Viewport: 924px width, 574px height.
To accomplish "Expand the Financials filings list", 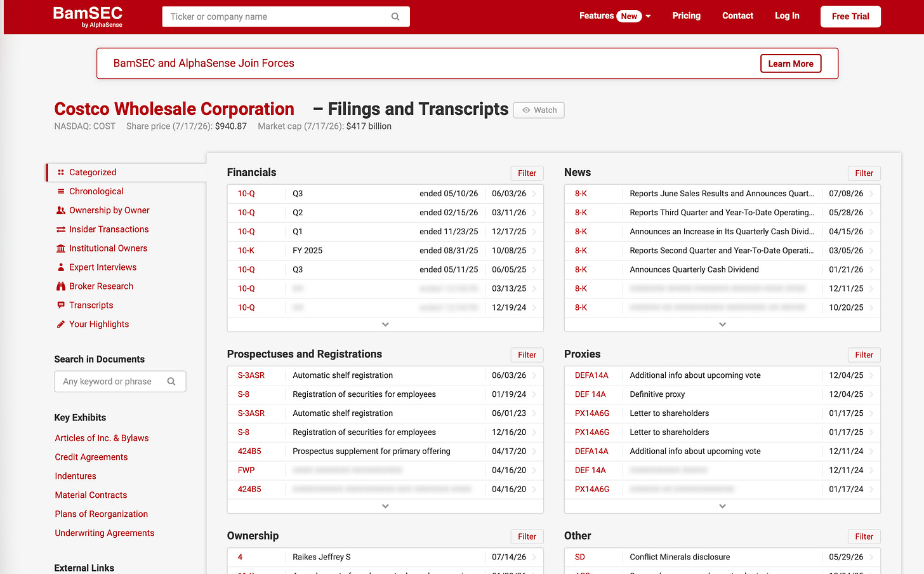I will (x=385, y=324).
